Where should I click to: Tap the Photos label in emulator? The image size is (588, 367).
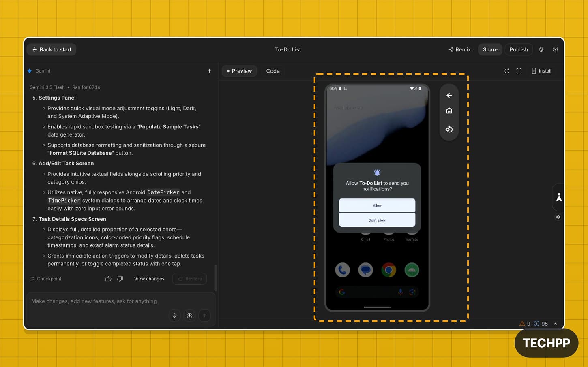tap(388, 239)
